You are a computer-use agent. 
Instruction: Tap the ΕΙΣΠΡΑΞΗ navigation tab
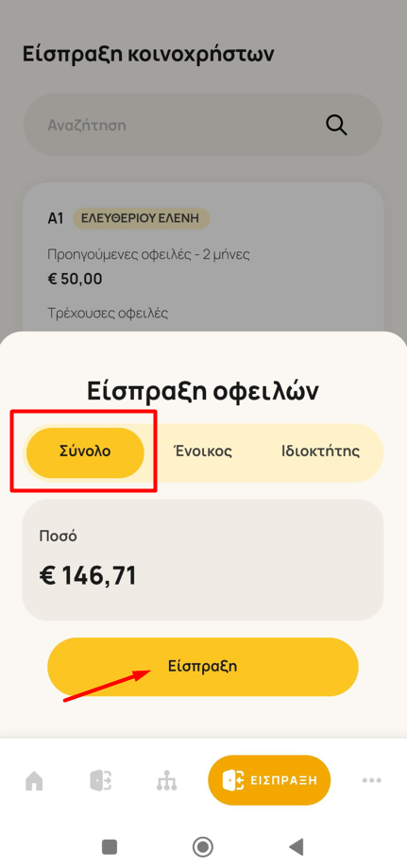[x=269, y=780]
